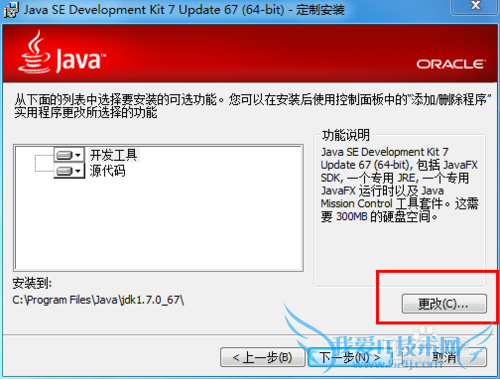Continue with the 下一步(N) button
The width and height of the screenshot is (500, 379).
tap(350, 357)
